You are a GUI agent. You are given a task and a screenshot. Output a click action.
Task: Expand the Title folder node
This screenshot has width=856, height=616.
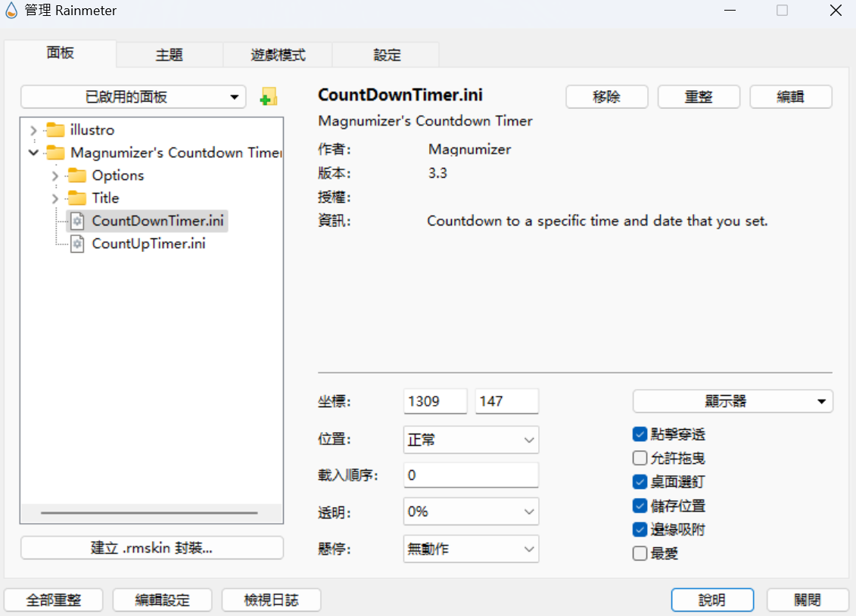click(54, 198)
